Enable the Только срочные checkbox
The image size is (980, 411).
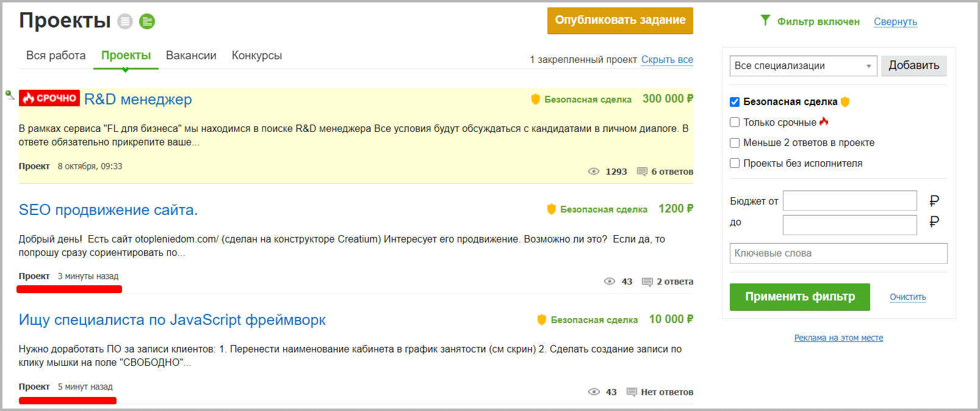point(735,122)
